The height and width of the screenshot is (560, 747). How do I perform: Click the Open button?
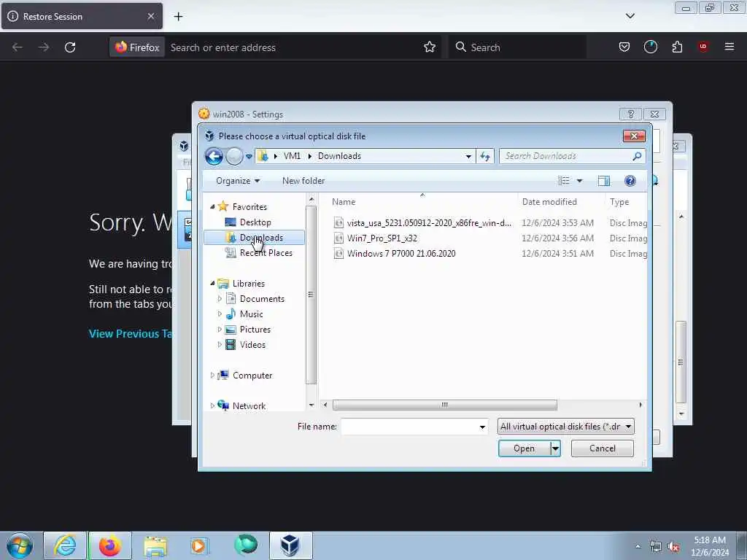coord(524,448)
